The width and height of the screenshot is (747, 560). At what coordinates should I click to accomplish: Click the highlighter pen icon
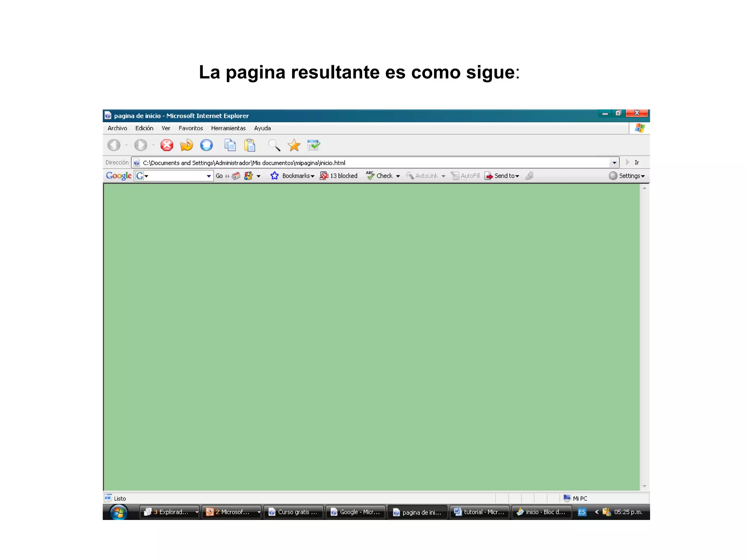click(x=529, y=176)
